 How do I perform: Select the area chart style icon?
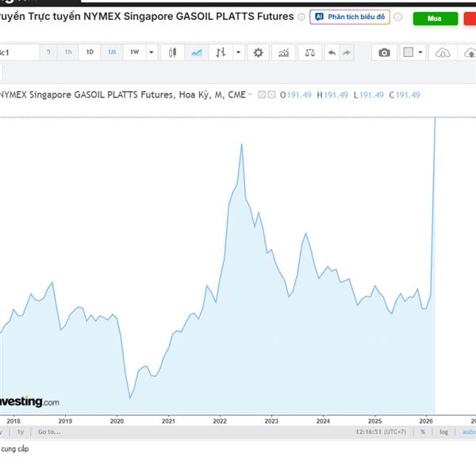coord(197,52)
